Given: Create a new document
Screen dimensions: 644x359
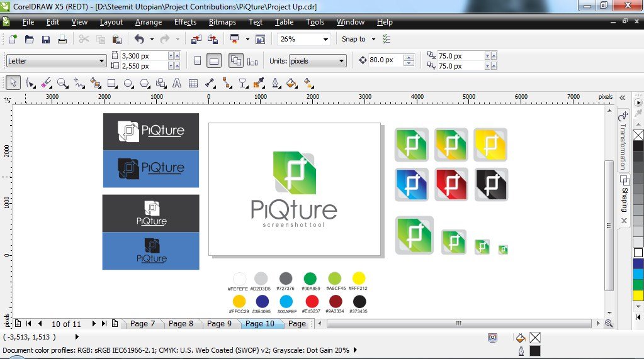Looking at the screenshot, I should (13, 39).
